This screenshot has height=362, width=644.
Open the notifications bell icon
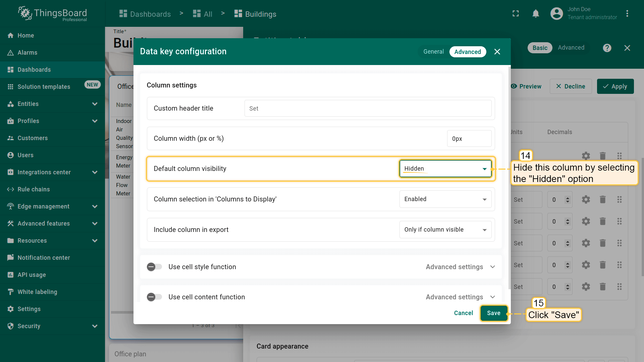coord(536,14)
